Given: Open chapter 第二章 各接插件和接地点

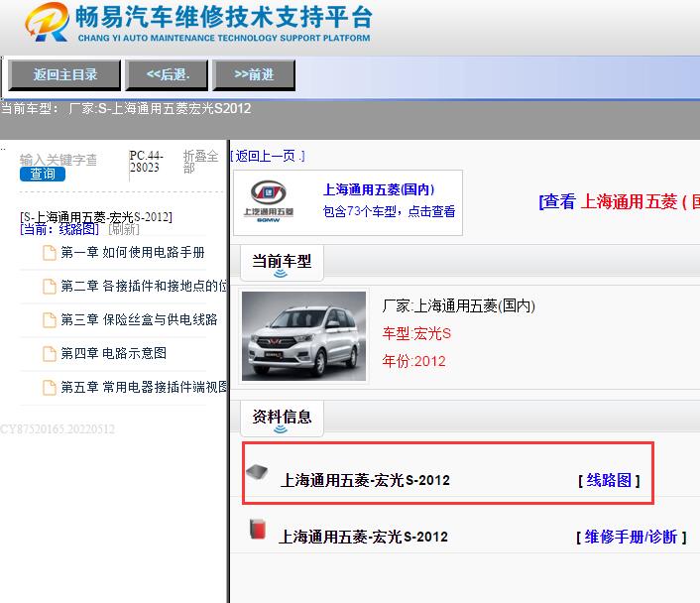Looking at the screenshot, I should [x=144, y=286].
